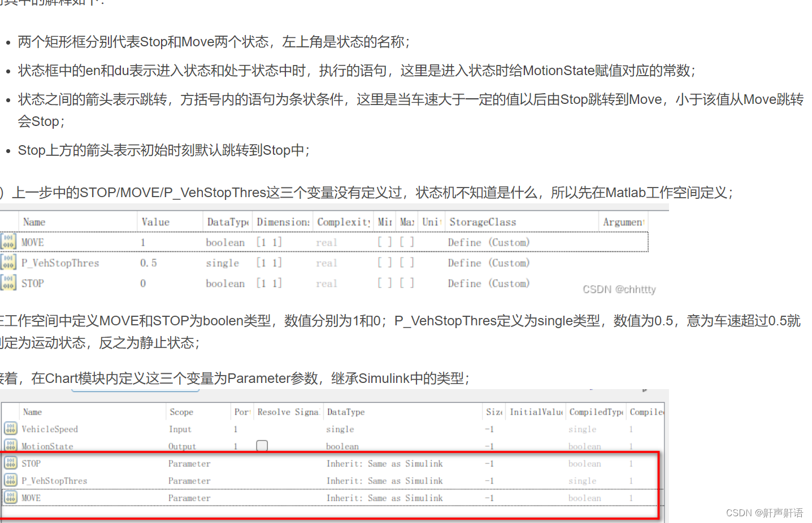Click boolean data type of STOP workspace row
The width and height of the screenshot is (812, 523).
click(x=225, y=283)
